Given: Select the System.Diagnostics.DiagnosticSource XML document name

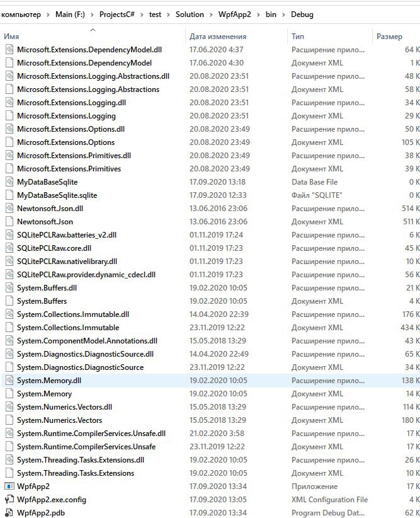Looking at the screenshot, I should [80, 367].
